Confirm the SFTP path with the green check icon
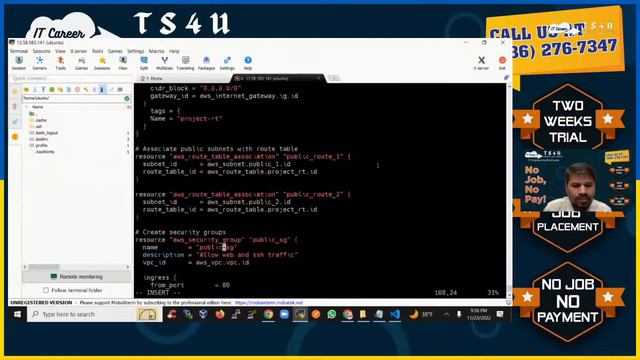 tap(127, 98)
